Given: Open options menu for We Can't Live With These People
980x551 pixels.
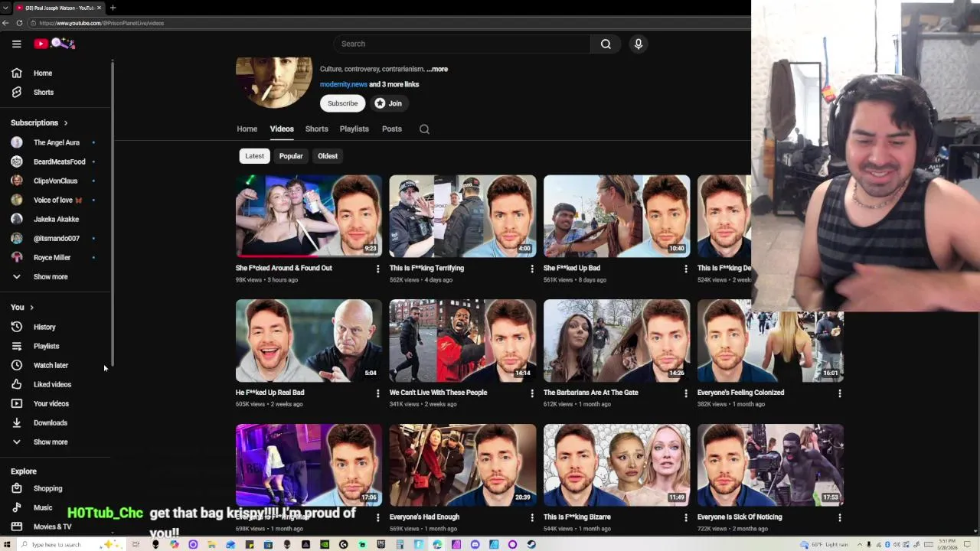Looking at the screenshot, I should coord(532,393).
